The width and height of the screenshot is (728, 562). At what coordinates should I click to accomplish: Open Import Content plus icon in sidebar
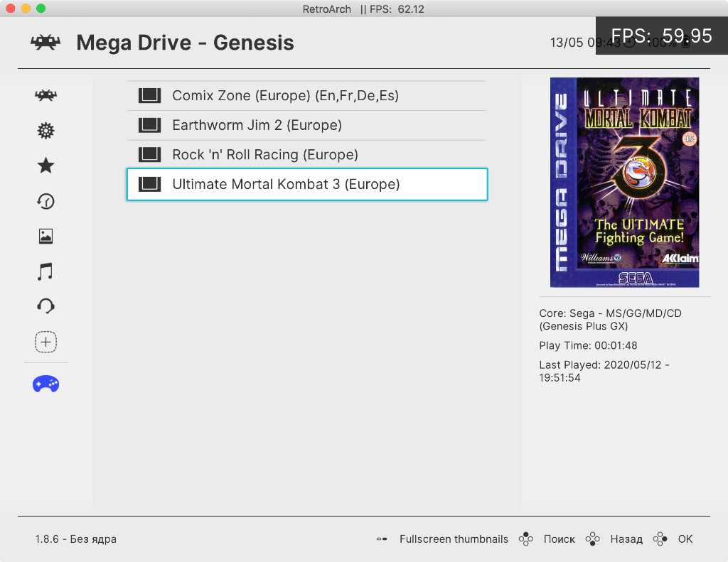[x=45, y=342]
